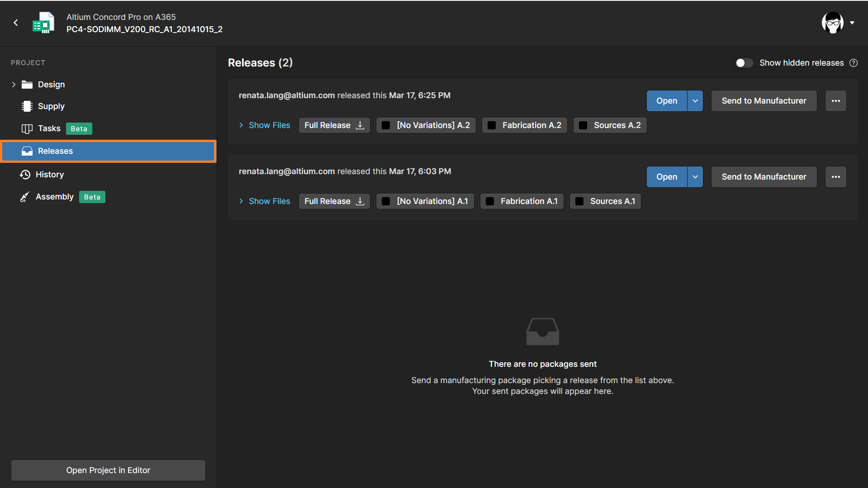Click black icon on Fabrication A.1
Viewport: 868px width, 488px height.
[490, 201]
